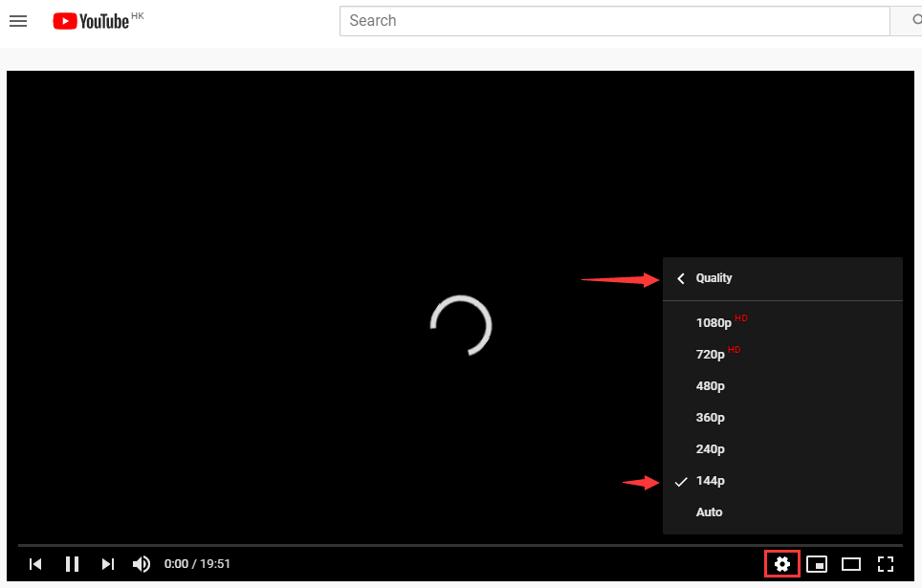Skip to previous video
This screenshot has width=922, height=588.
35,564
